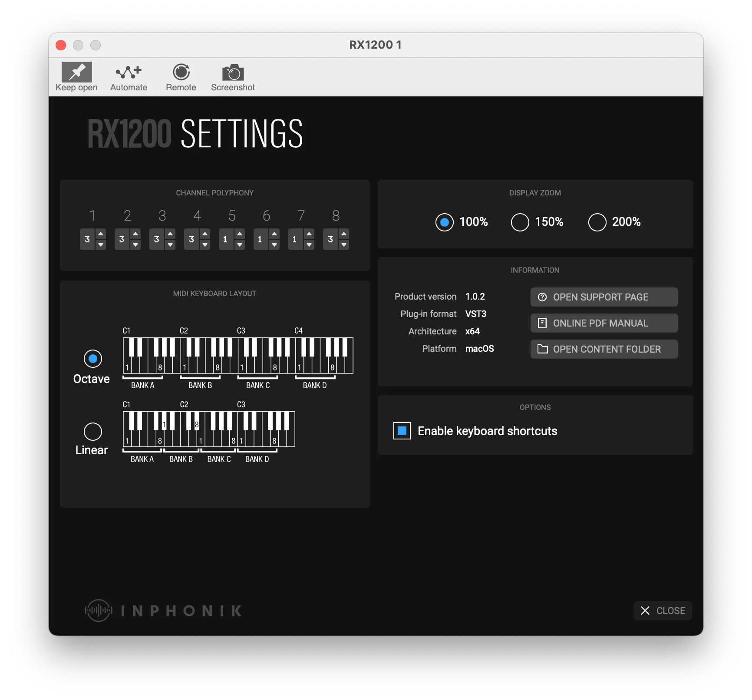Increase channel 5 polyphony with up arrow
The image size is (752, 700).
[x=240, y=234]
